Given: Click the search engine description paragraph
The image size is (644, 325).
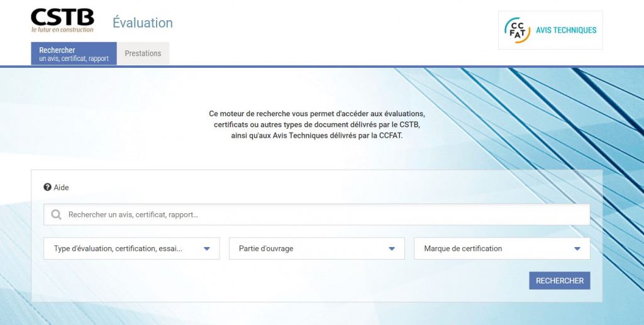Looking at the screenshot, I should 317,124.
